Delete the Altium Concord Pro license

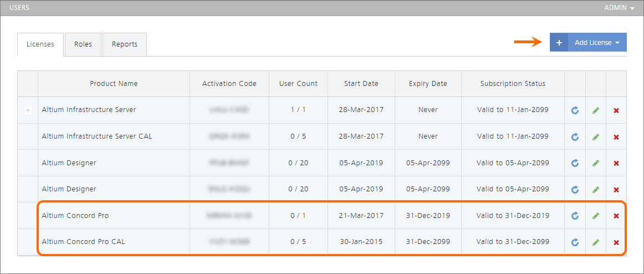[x=616, y=216]
